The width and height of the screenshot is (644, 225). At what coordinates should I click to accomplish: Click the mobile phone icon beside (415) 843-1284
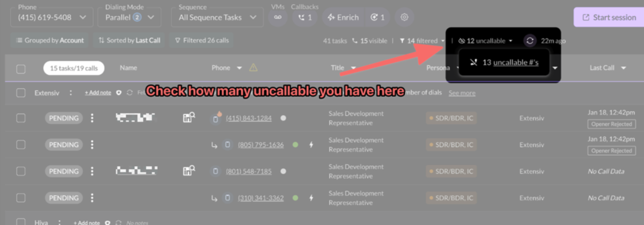[x=215, y=119]
